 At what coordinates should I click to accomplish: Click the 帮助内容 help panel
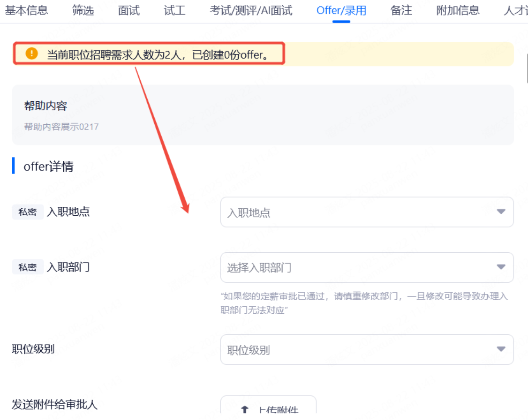tap(263, 115)
